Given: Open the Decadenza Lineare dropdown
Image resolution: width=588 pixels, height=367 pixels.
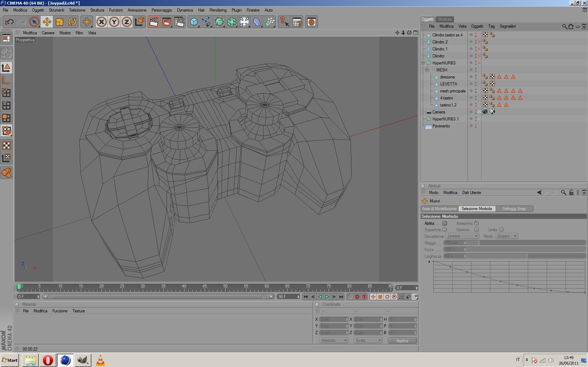Looking at the screenshot, I should click(462, 236).
